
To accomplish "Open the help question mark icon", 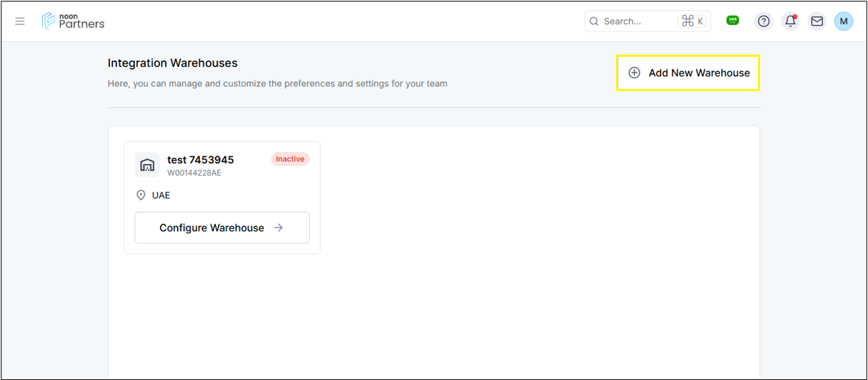I will [764, 21].
